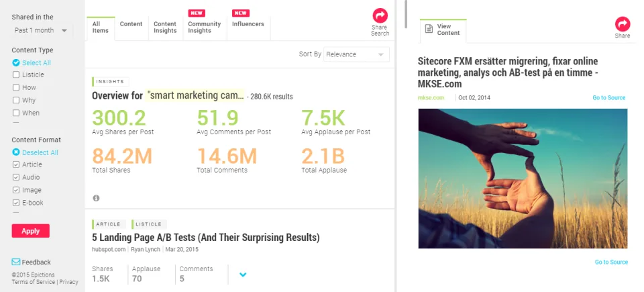The width and height of the screenshot is (644, 292).
Task: Click the View Content document icon
Action: click(429, 30)
